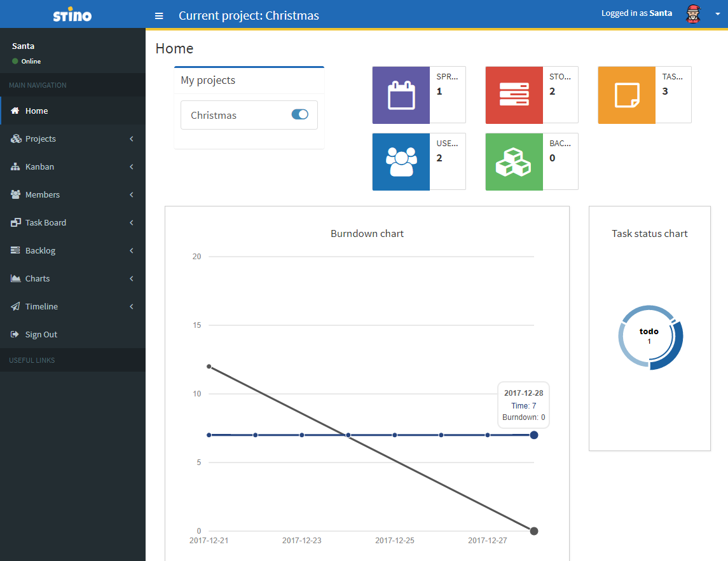
Task: Open Backlog menu item
Action: coord(73,250)
